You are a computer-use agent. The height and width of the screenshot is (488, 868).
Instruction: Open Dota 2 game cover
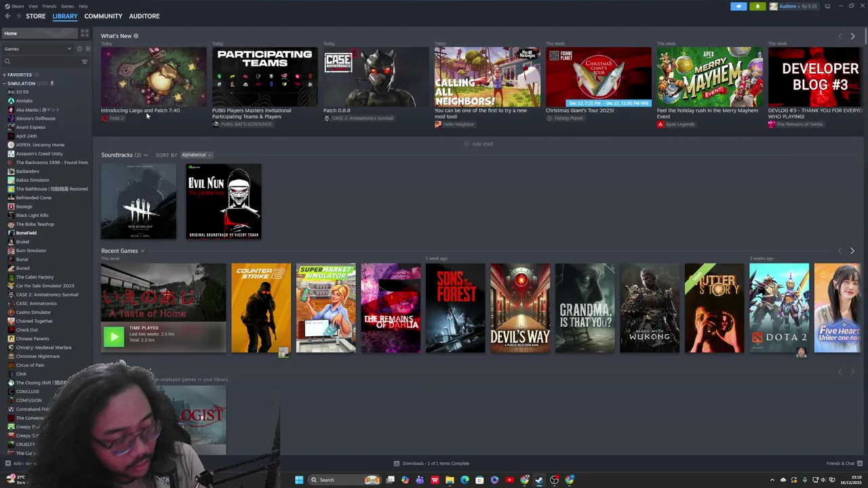tap(779, 308)
